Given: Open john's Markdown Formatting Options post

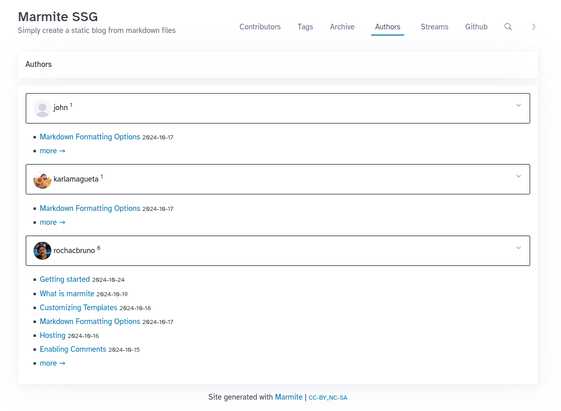Looking at the screenshot, I should 90,137.
